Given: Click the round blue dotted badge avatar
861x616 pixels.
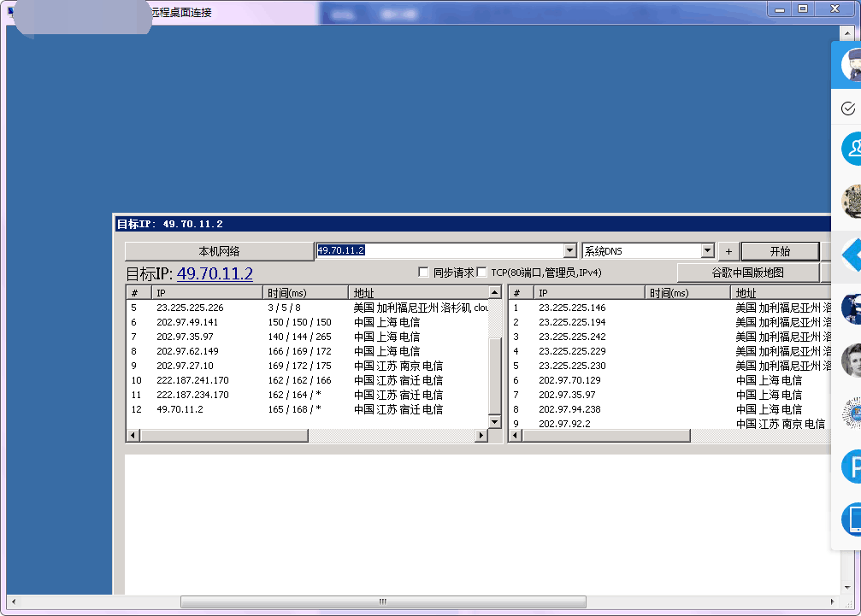Looking at the screenshot, I should click(x=852, y=413).
